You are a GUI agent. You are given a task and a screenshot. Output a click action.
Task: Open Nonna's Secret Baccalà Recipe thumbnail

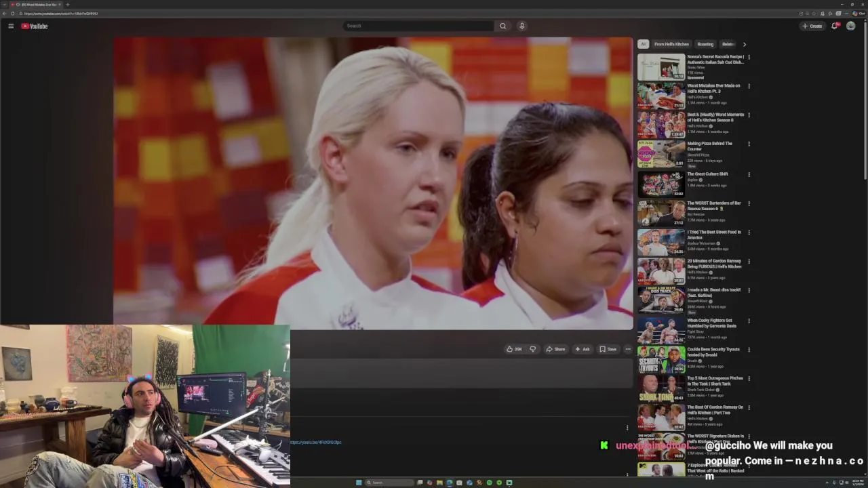point(661,67)
